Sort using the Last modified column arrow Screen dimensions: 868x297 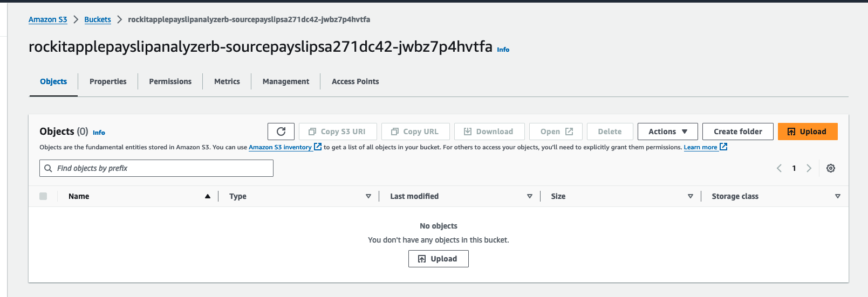coord(530,196)
